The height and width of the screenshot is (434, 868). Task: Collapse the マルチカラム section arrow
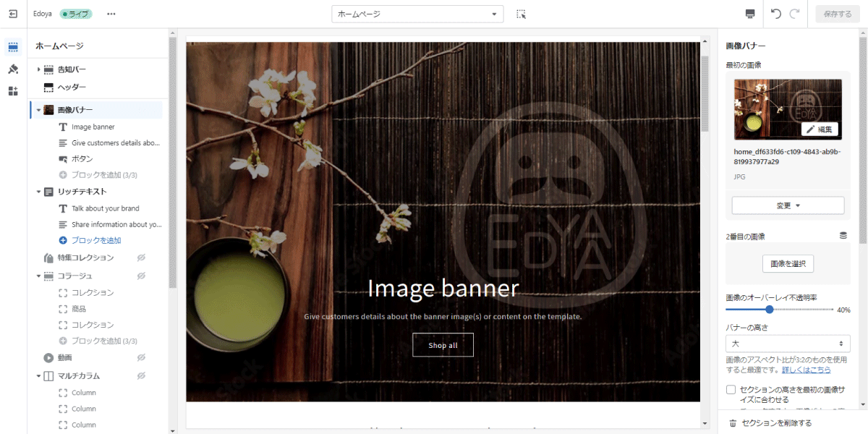click(38, 376)
